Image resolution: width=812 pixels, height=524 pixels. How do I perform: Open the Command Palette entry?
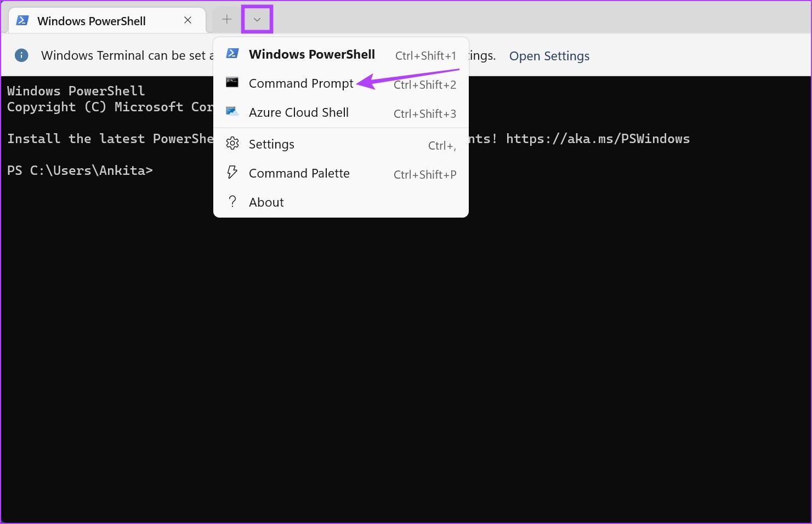coord(340,173)
